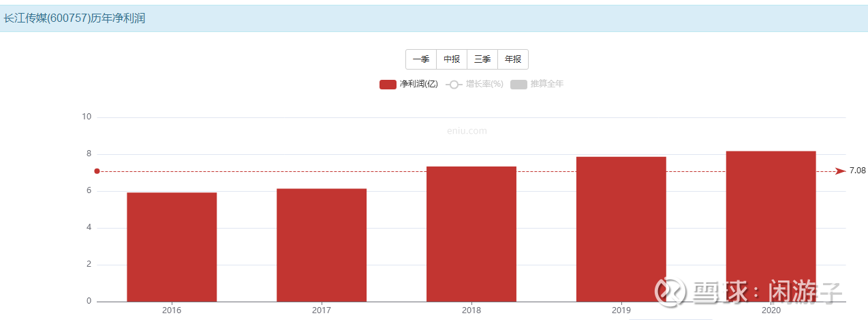Click the y-axis value 10

pos(87,117)
